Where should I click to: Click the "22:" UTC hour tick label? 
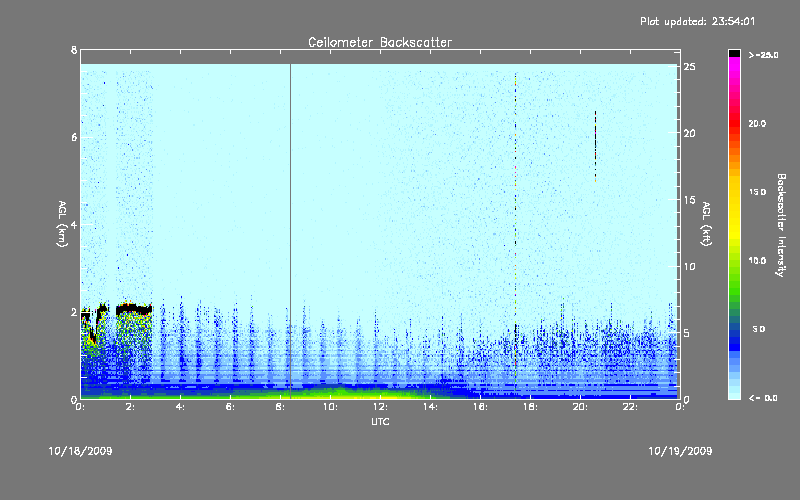[x=631, y=407]
